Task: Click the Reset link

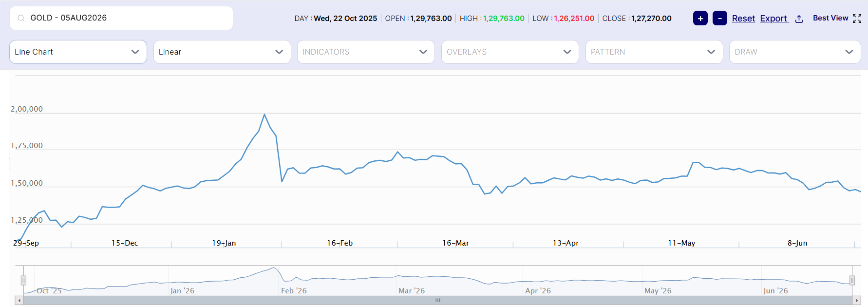Action: [x=743, y=19]
